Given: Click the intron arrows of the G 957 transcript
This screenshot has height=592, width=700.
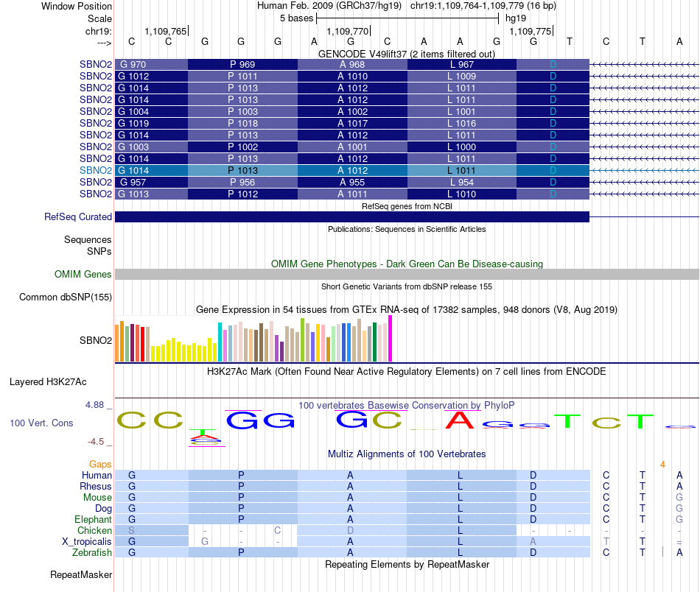Looking at the screenshot, I should pos(644,182).
